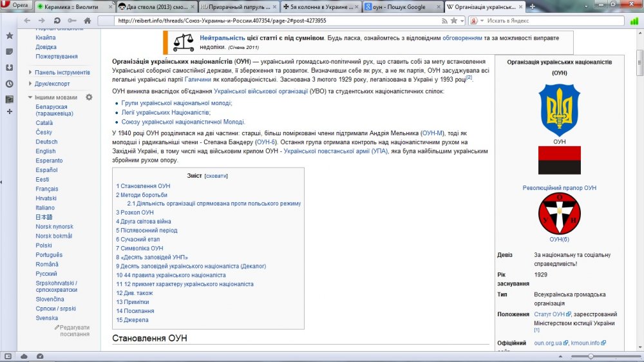Open the Русский language version
This screenshot has width=644, height=362.
tap(46, 274)
